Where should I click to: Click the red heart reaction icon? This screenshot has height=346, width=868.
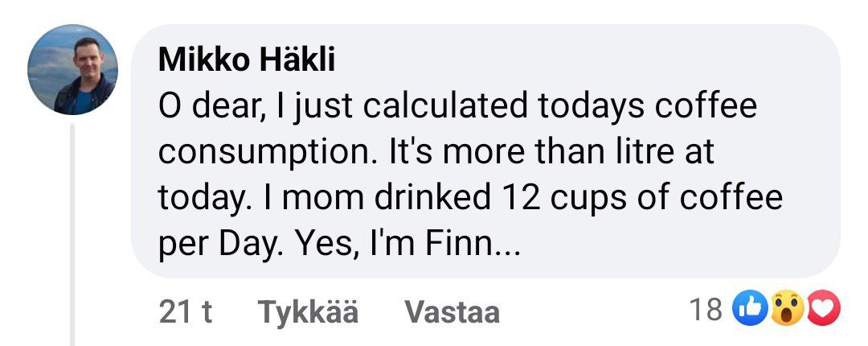tap(822, 309)
